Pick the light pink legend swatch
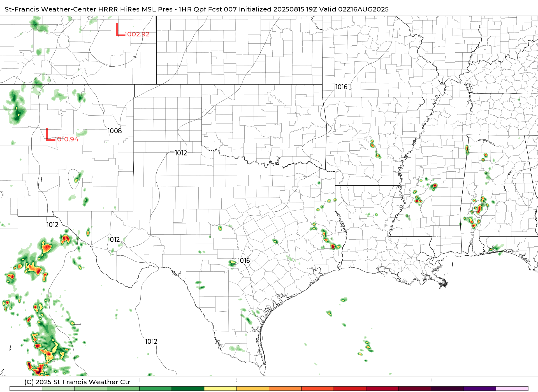The image size is (538, 392). (512, 389)
